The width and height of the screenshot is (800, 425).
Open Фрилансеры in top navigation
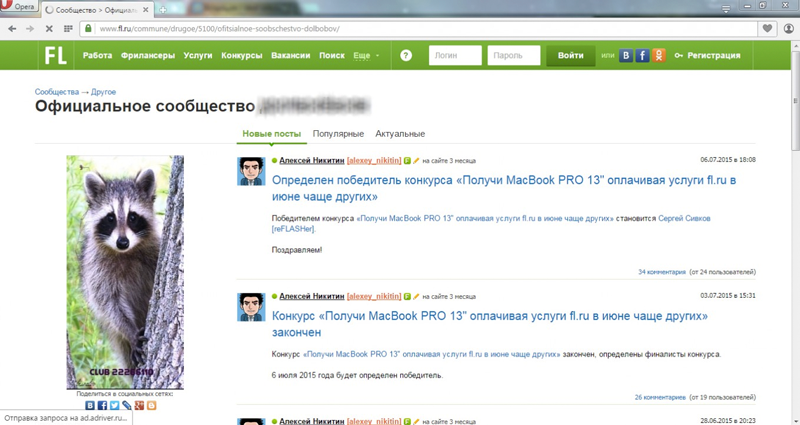coord(148,56)
